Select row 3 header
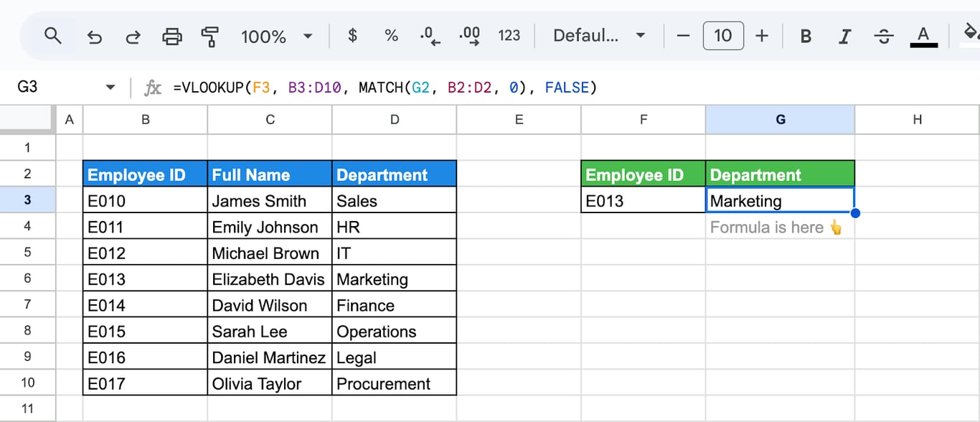This screenshot has height=422, width=980. [x=27, y=200]
